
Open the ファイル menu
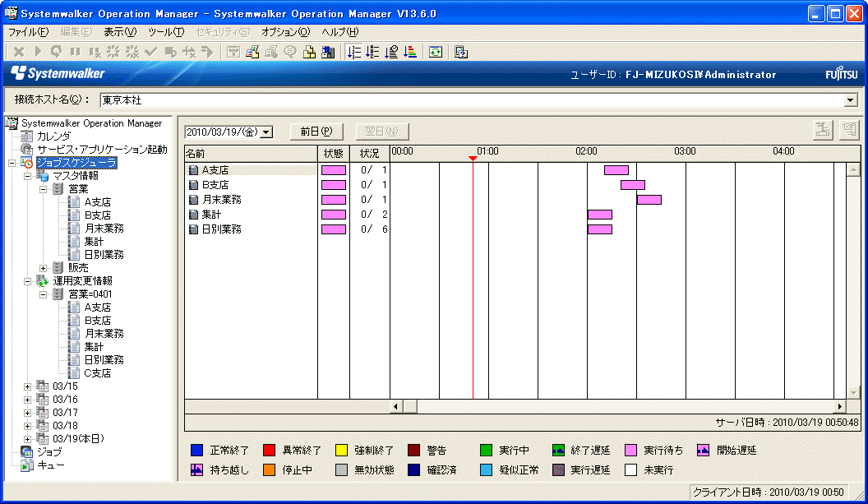click(28, 32)
